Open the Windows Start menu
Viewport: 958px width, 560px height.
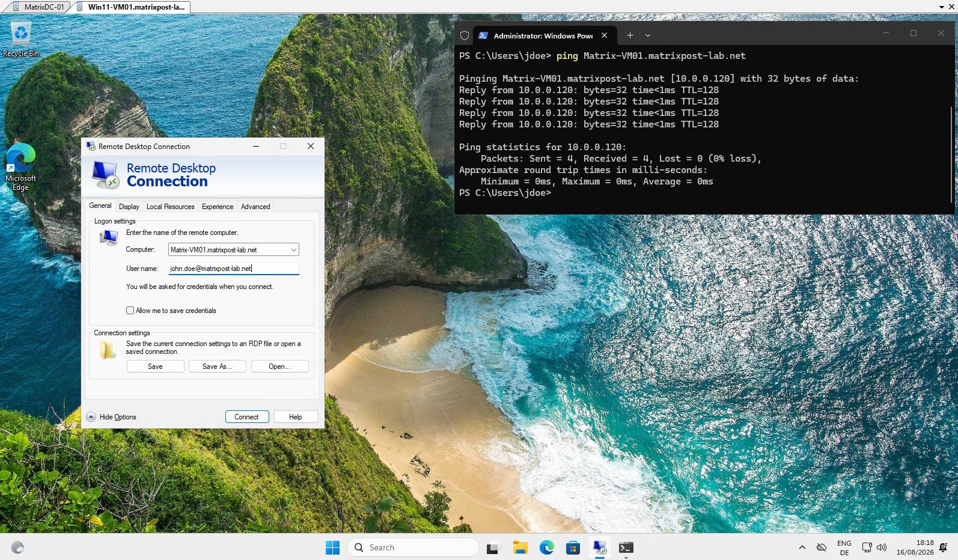click(332, 547)
